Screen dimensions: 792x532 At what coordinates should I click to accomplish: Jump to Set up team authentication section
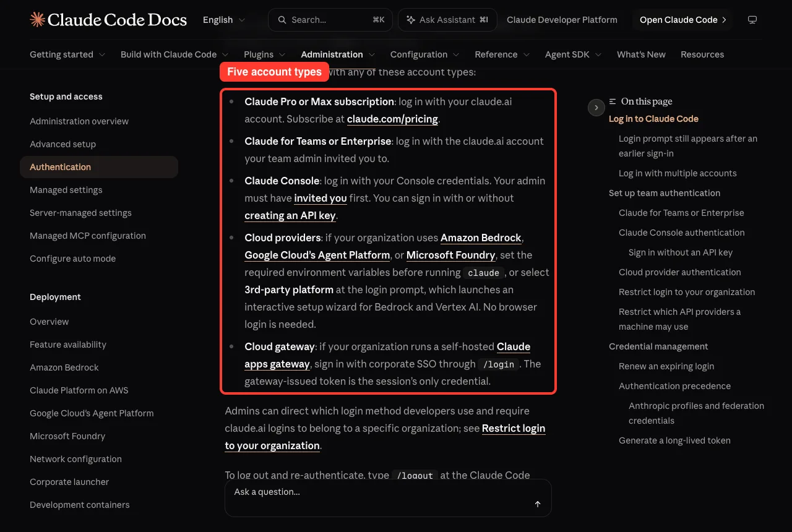click(665, 193)
